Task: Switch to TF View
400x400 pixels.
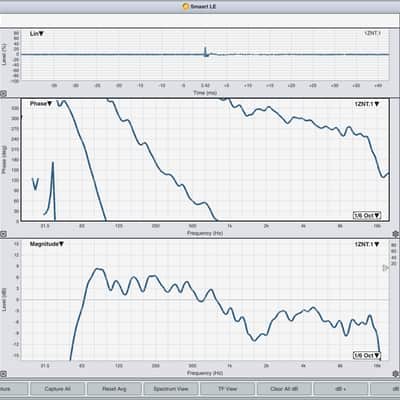Action: 227,389
